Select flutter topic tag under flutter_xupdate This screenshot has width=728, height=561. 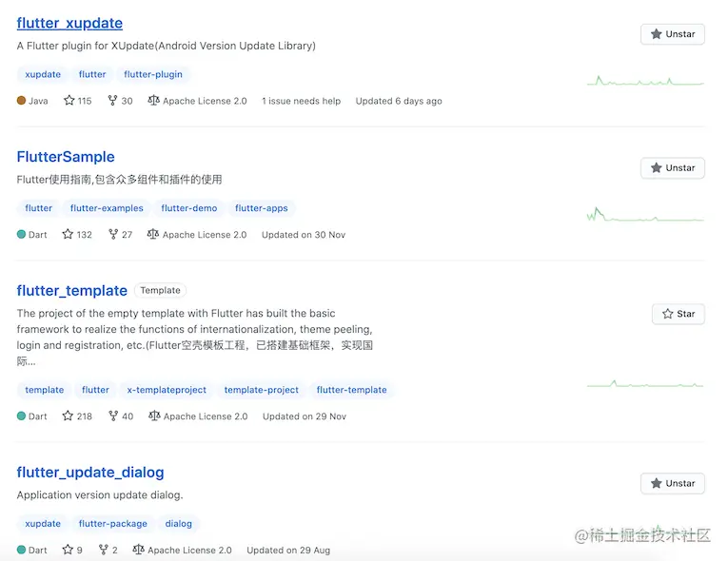[92, 74]
